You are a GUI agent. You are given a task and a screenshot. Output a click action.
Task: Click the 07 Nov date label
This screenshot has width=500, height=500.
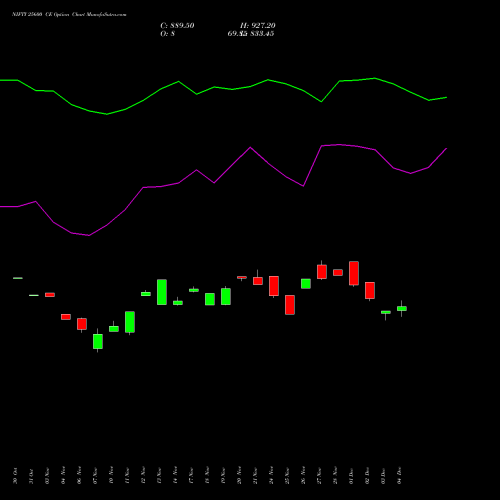pos(95,476)
